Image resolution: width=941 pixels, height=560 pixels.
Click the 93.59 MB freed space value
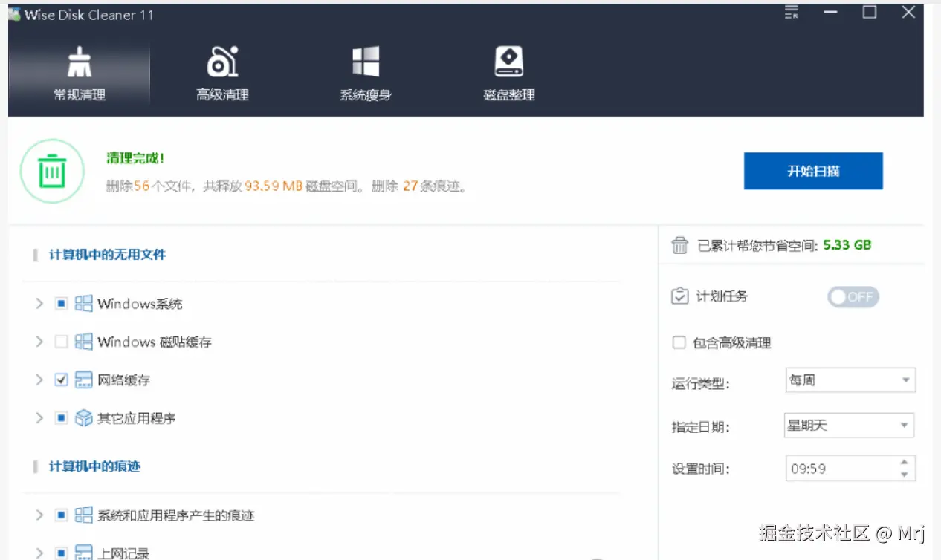pos(274,186)
